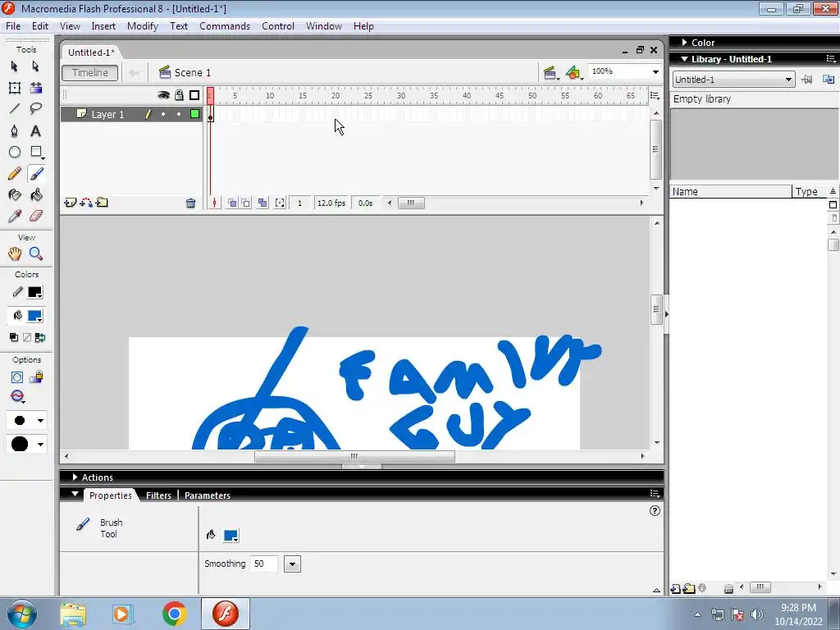
Task: Select the Selection arrow tool
Action: tap(15, 66)
